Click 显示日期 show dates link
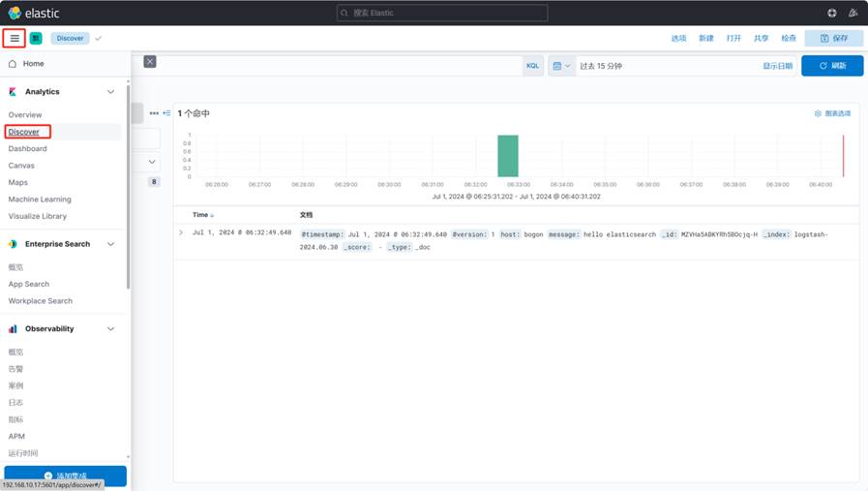 pos(777,66)
